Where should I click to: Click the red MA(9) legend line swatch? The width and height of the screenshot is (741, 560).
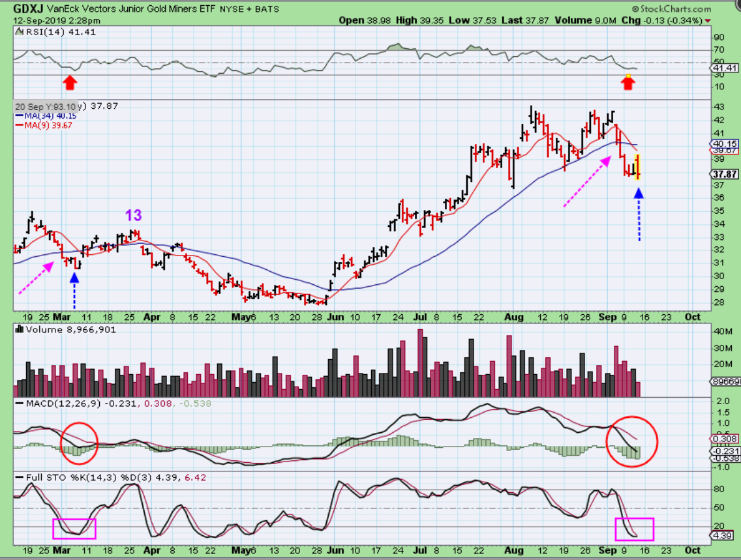coord(20,126)
